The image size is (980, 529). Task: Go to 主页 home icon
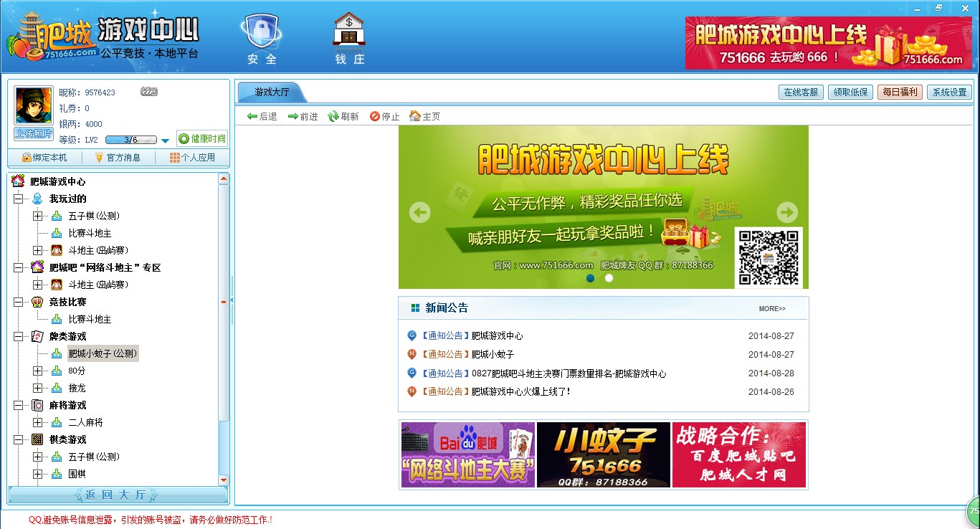414,116
